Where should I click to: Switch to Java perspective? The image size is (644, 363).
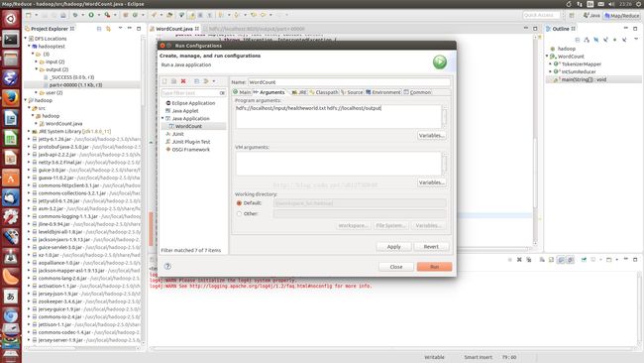pyautogui.click(x=591, y=15)
